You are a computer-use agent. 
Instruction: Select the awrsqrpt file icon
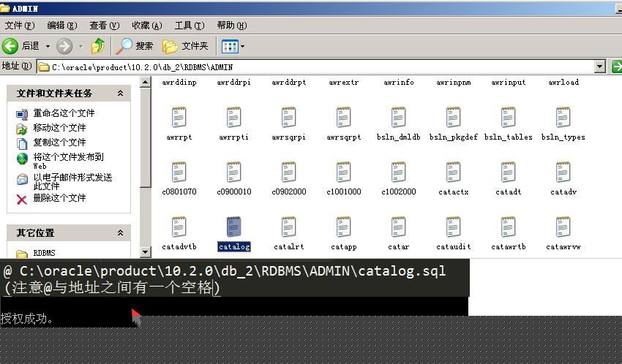tap(343, 117)
